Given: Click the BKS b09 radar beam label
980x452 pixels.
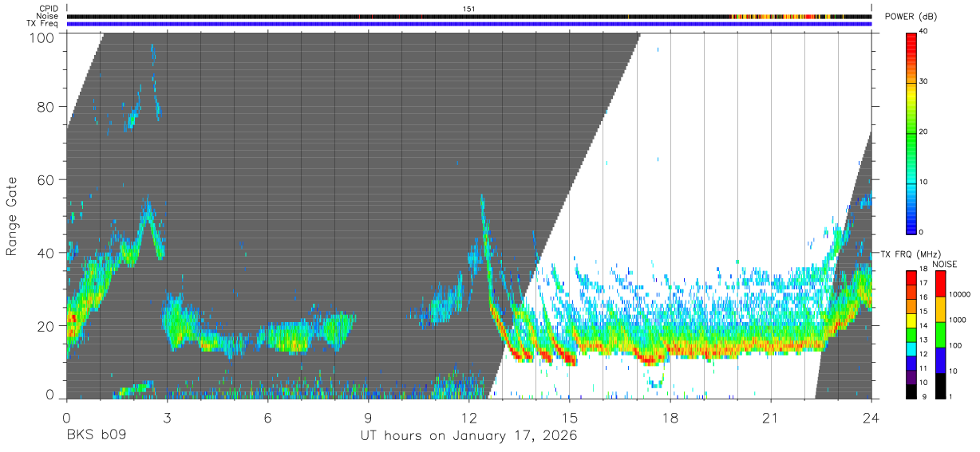Looking at the screenshot, I should tap(96, 436).
